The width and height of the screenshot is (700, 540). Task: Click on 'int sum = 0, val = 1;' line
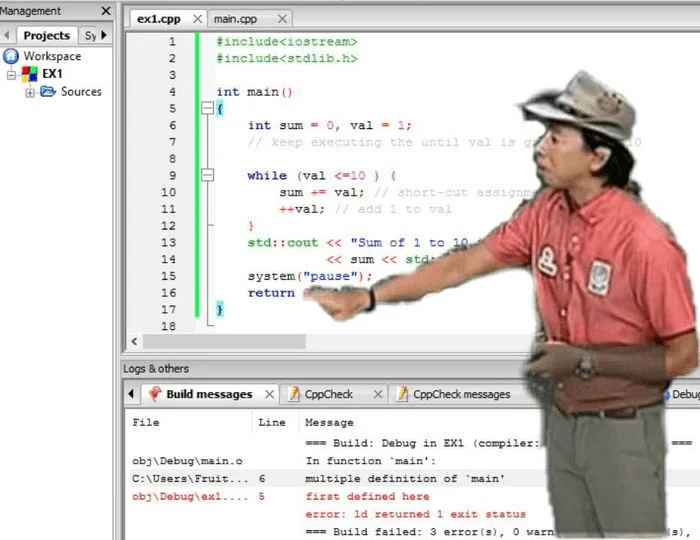tap(329, 125)
